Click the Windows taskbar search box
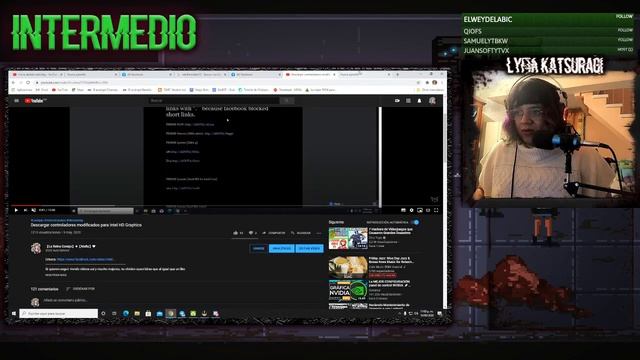640x360 pixels. pyautogui.click(x=58, y=313)
